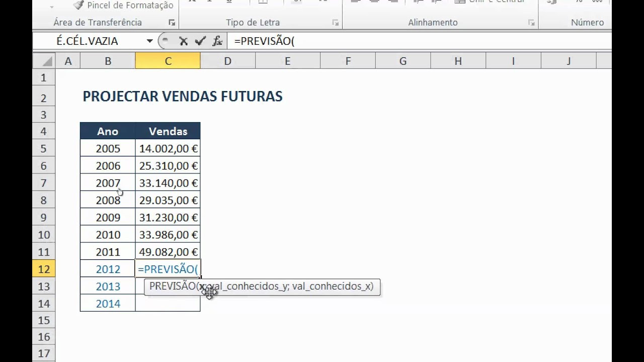Confirm formula entry with checkmark icon

point(200,41)
